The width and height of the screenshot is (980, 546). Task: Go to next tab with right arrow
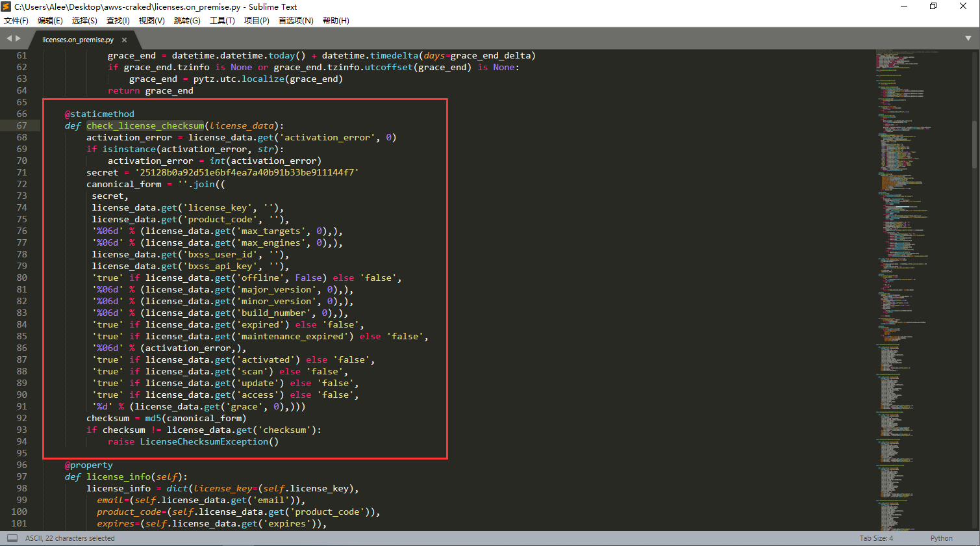(x=18, y=39)
